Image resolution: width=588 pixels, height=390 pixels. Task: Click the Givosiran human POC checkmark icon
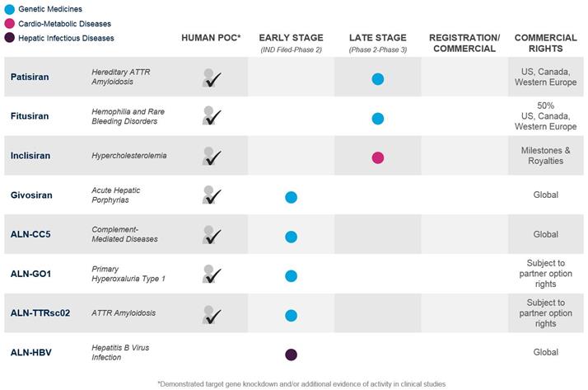pos(212,196)
